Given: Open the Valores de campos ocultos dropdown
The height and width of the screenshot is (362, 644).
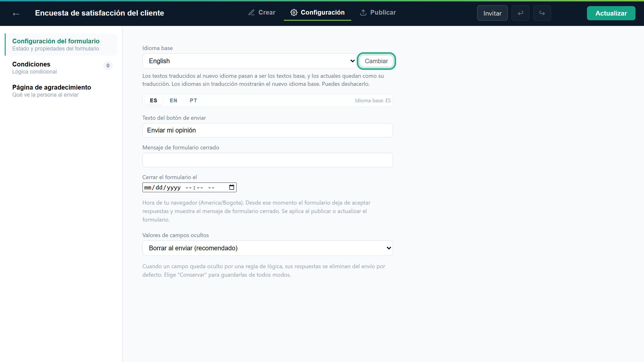Looking at the screenshot, I should click(268, 248).
